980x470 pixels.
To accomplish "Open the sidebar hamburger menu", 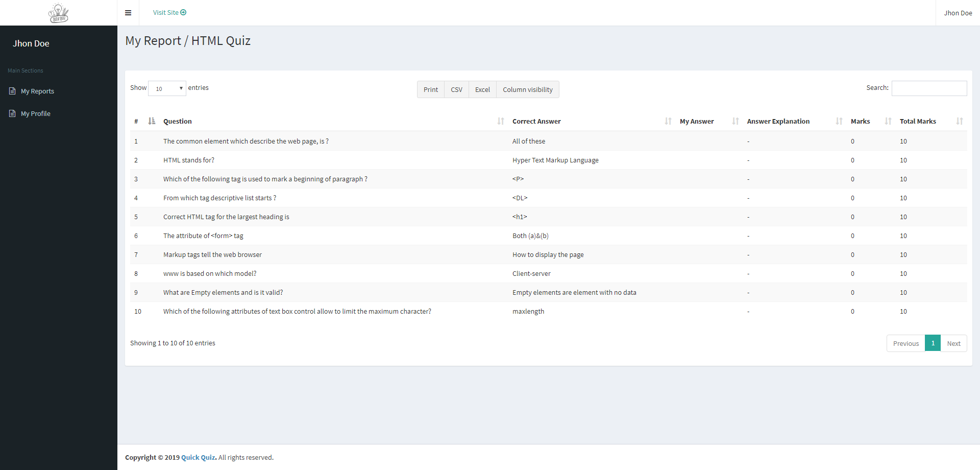I will (x=128, y=13).
